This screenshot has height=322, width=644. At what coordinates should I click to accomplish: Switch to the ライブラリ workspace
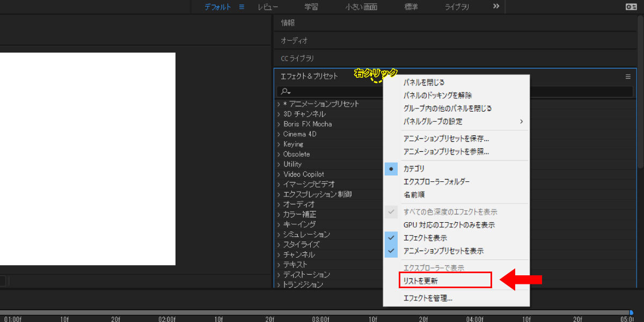[x=457, y=7]
